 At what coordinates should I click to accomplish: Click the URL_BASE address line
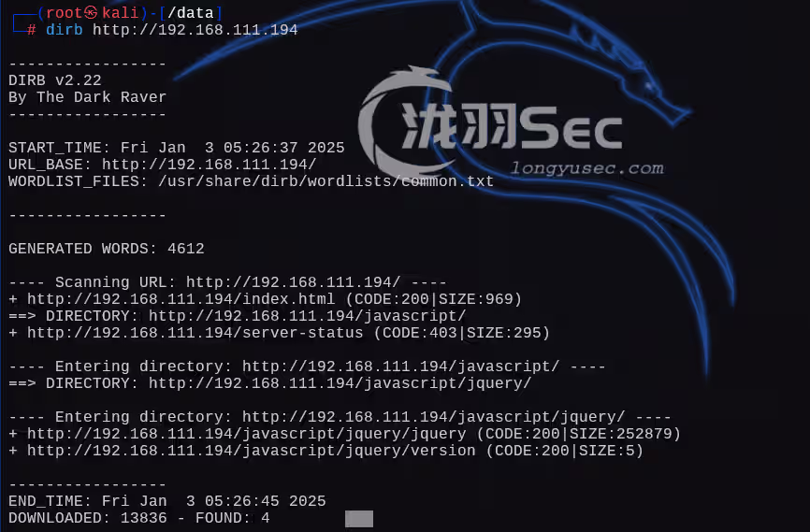click(163, 165)
